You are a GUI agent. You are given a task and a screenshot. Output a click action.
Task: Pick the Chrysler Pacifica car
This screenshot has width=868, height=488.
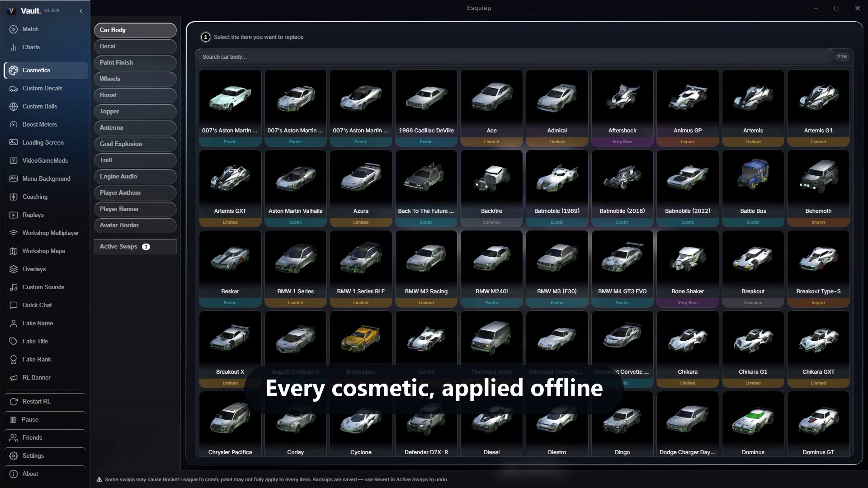pos(230,424)
